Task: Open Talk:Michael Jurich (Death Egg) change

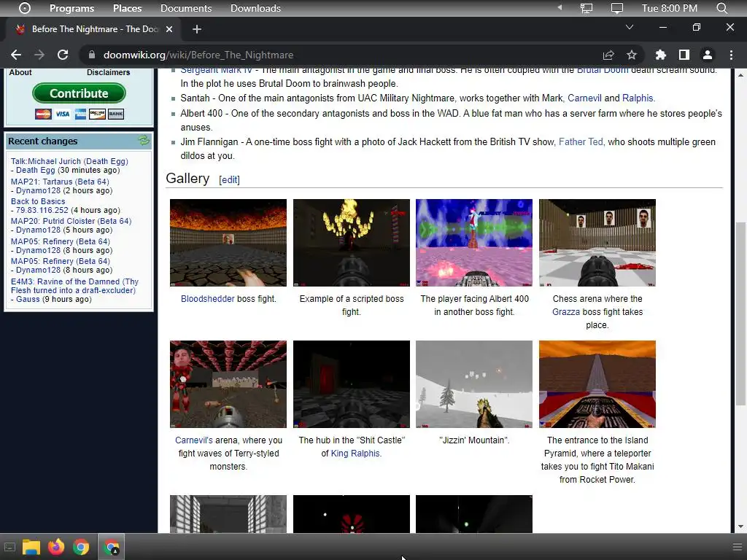Action: [69, 161]
